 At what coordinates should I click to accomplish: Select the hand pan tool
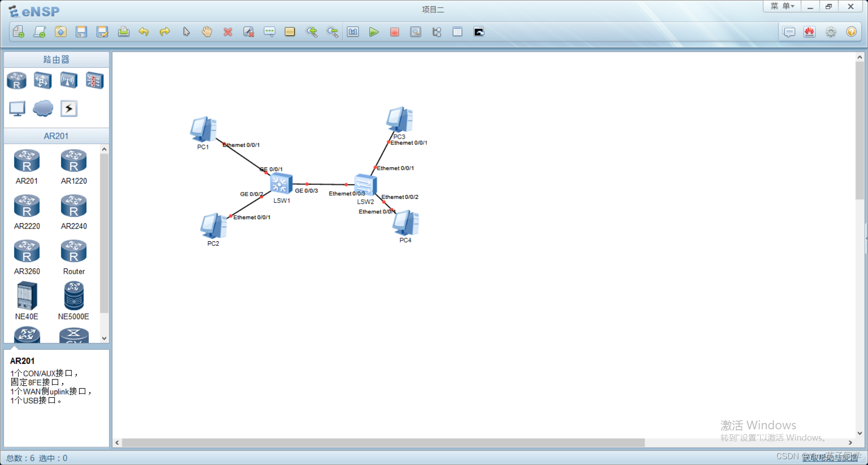[x=207, y=32]
